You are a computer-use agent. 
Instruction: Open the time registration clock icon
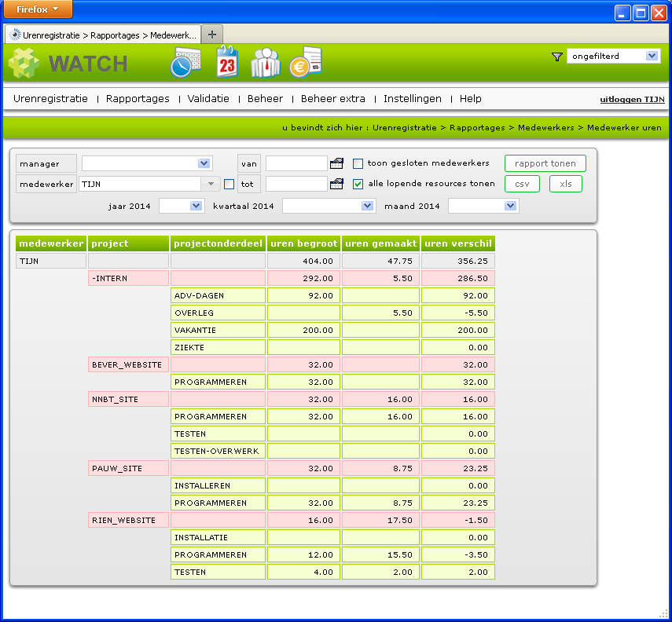(x=185, y=63)
